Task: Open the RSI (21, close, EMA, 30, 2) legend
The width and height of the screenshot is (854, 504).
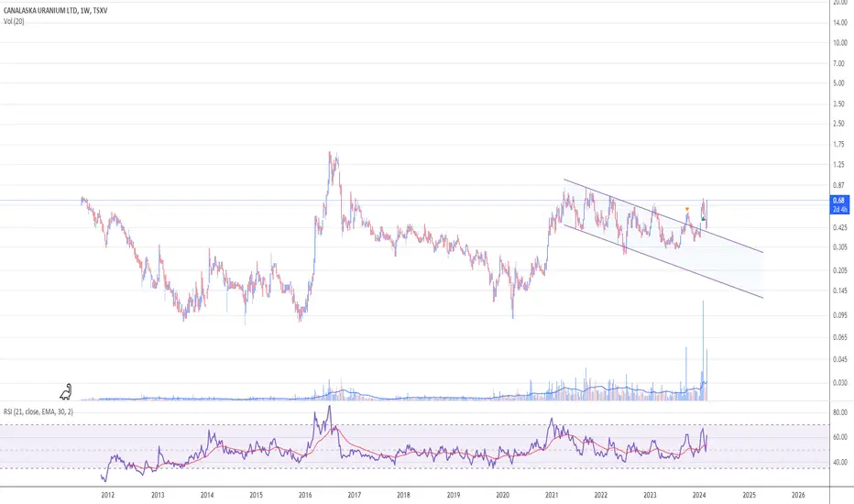Action: (x=38, y=411)
